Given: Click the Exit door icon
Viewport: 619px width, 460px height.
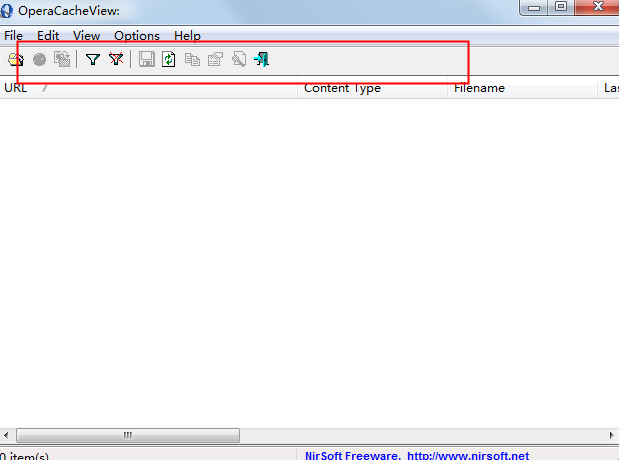Looking at the screenshot, I should pos(262,59).
